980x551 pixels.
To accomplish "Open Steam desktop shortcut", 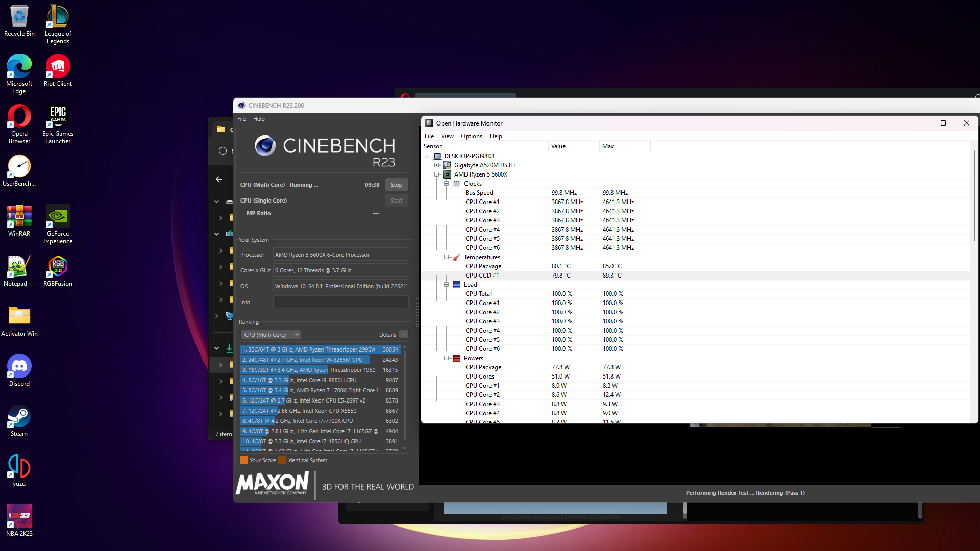I will (x=19, y=420).
